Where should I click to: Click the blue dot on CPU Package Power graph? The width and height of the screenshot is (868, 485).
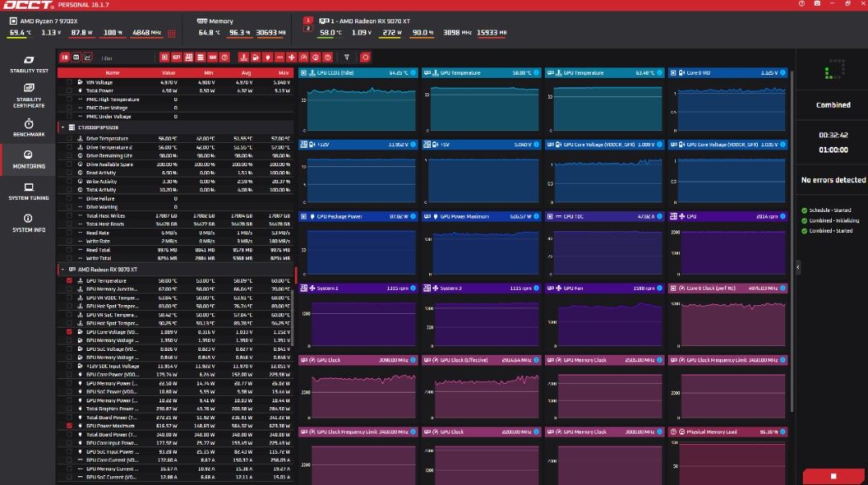pos(413,216)
